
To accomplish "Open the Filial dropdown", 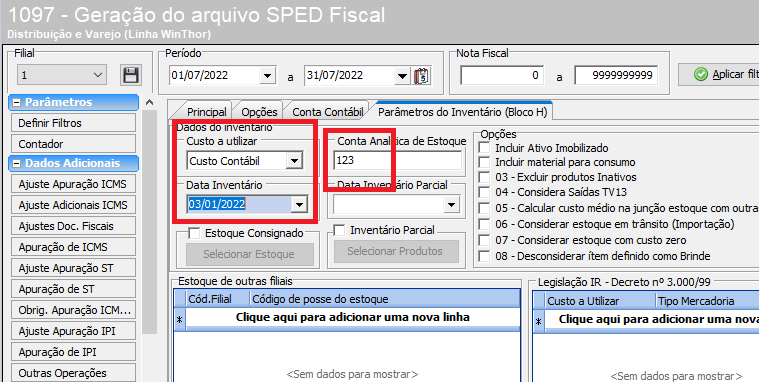I will 97,75.
